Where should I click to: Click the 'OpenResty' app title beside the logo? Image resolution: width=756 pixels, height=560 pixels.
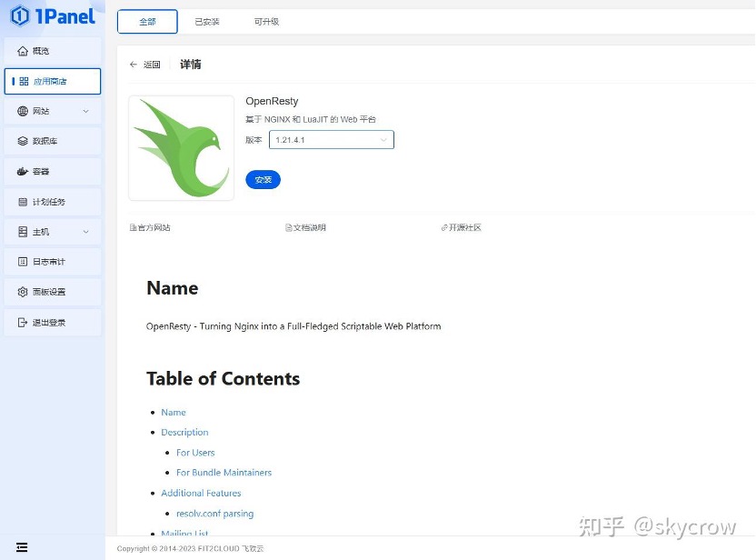pos(272,101)
